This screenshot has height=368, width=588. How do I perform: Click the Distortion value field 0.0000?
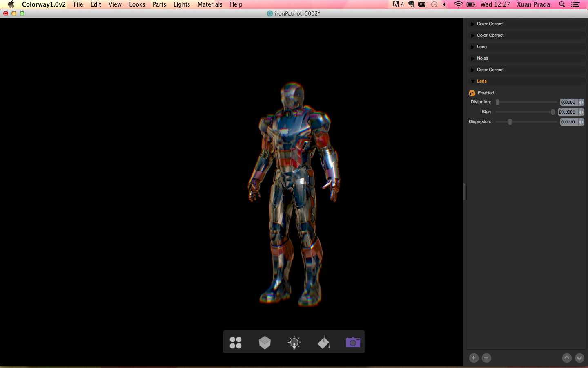coord(569,102)
